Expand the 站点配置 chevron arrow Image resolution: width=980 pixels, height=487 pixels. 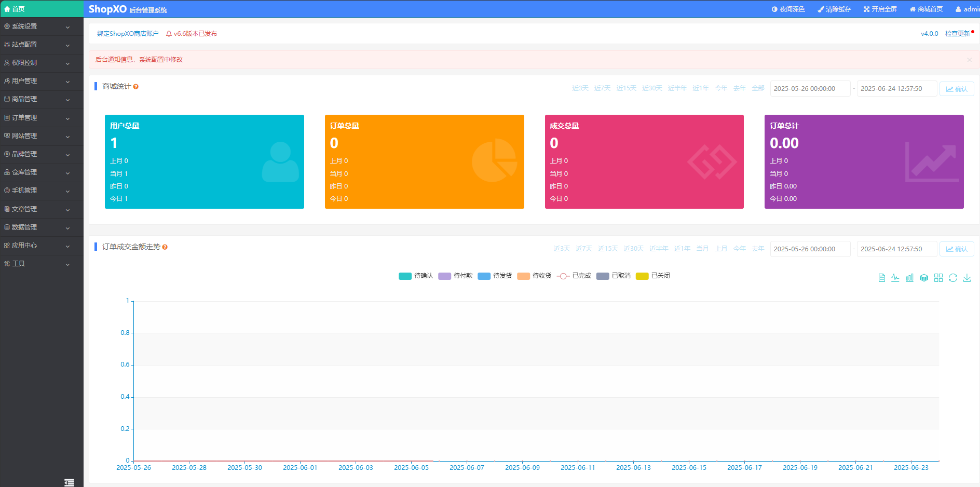tap(67, 46)
